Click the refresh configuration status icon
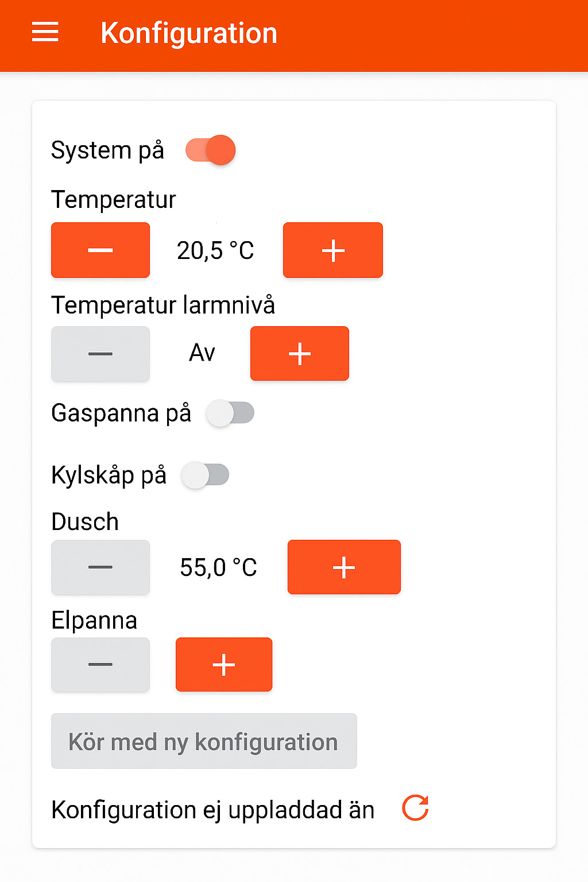Screen dimensions: 588x882 [x=415, y=808]
